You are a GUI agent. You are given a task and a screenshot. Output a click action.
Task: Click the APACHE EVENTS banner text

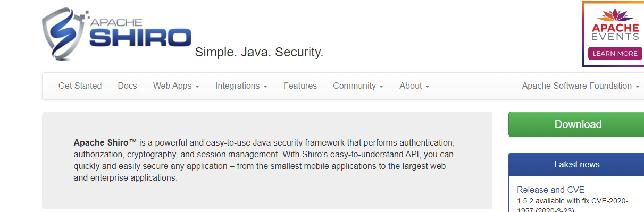point(615,32)
